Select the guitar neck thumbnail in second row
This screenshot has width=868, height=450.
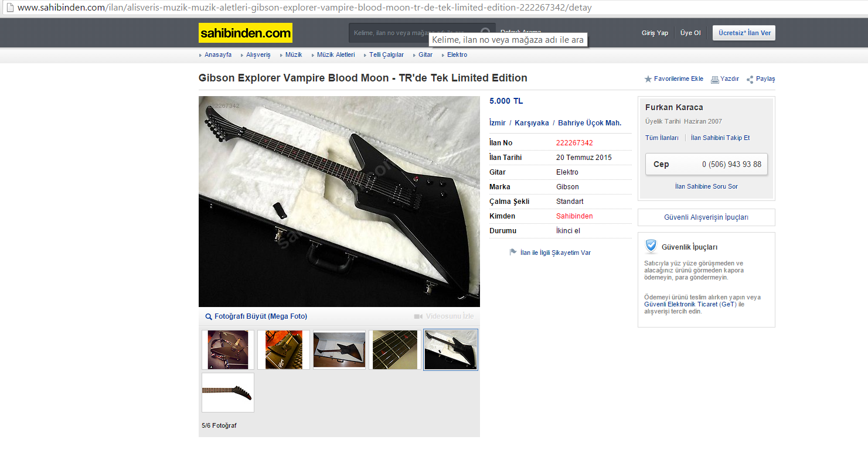(228, 393)
